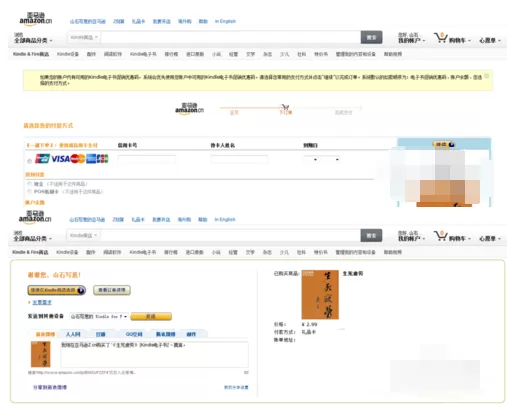This screenshot has width=507, height=405.
Task: Click 海外购 link on payment page header
Action: (x=184, y=21)
